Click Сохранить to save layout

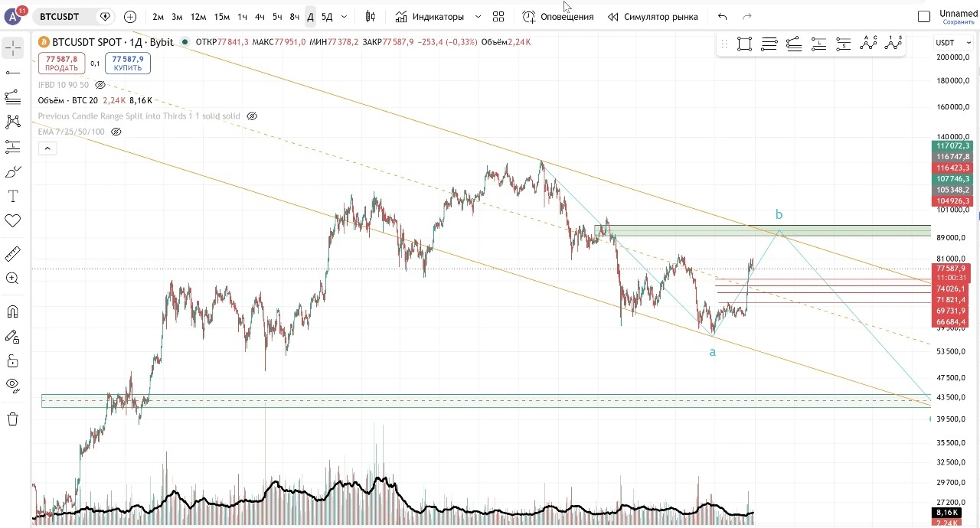point(959,22)
